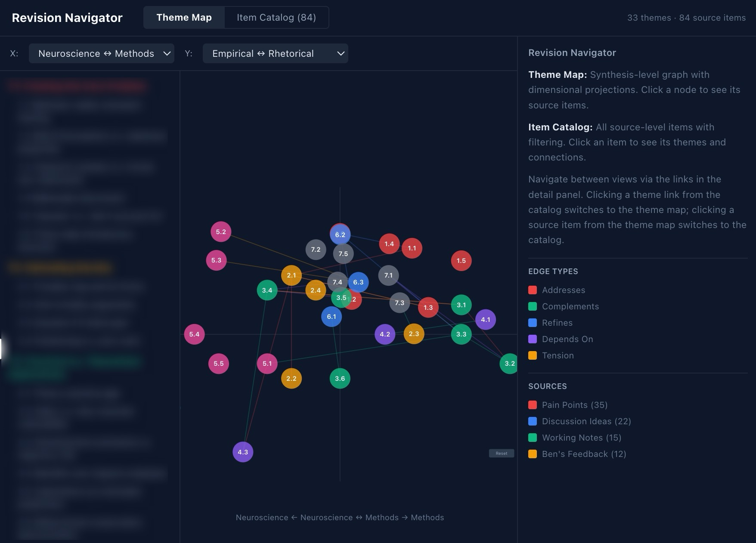Screen dimensions: 756x543
Task: Select pink node 5.4 on the axis
Action: pyautogui.click(x=194, y=334)
